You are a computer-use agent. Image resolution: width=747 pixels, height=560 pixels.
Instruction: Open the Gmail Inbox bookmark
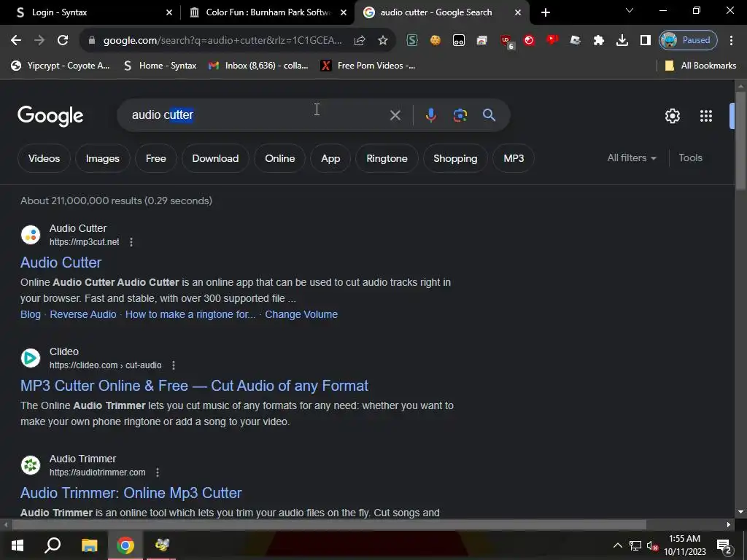(259, 66)
